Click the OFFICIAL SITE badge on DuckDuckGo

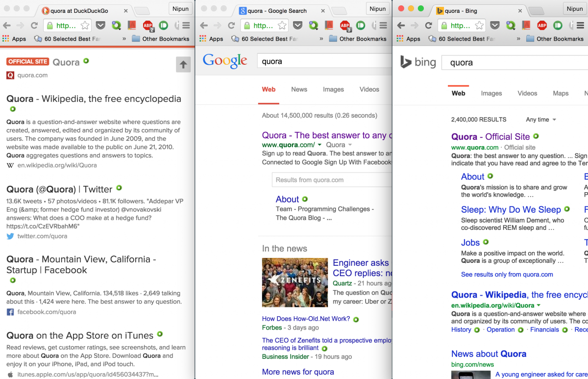[x=28, y=61]
